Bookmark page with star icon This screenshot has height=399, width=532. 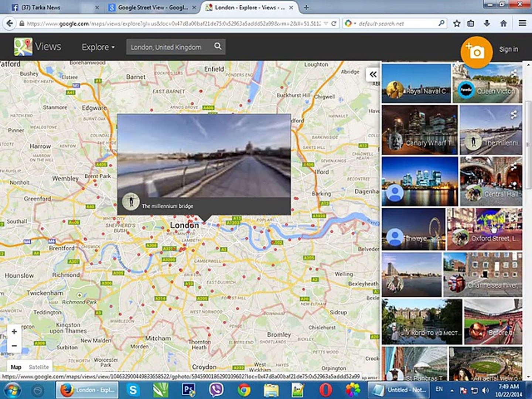[x=457, y=23]
